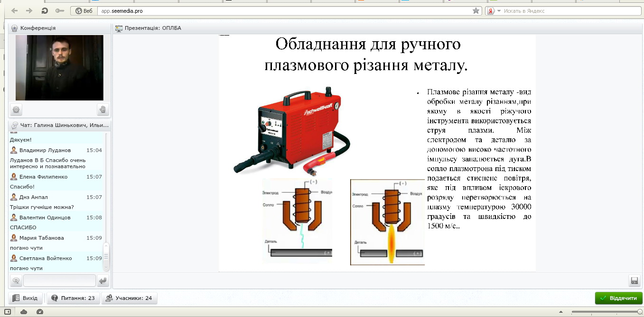The image size is (644, 317).
Task: Click the key icon in browser toolbar
Action: pos(59,11)
